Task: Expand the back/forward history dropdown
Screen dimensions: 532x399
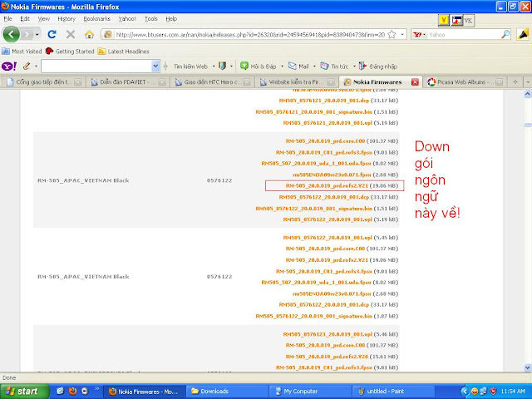Action: [37, 34]
